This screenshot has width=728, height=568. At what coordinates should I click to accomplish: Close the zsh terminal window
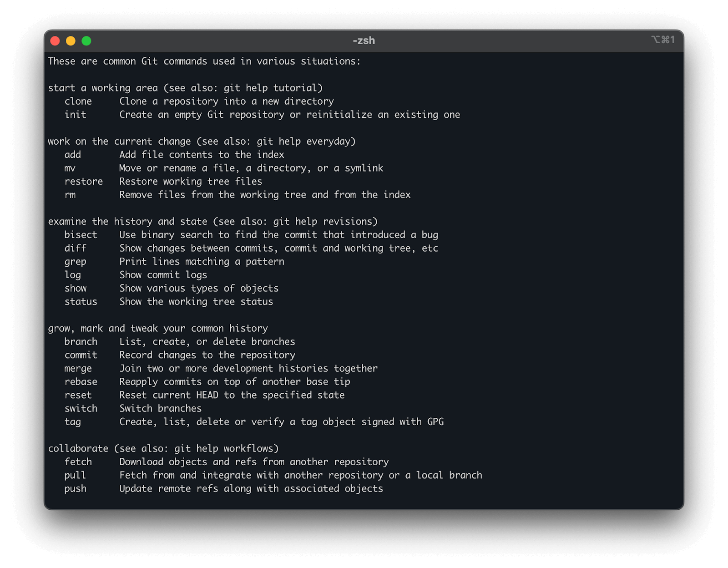coord(55,41)
